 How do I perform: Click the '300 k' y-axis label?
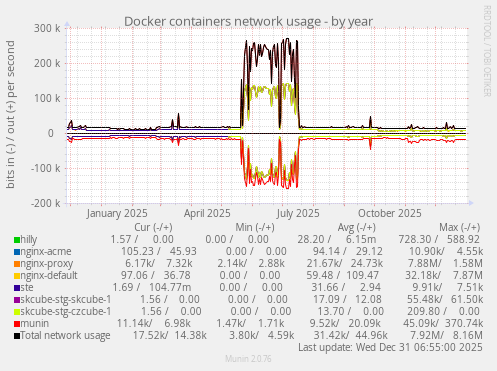pyautogui.click(x=47, y=28)
